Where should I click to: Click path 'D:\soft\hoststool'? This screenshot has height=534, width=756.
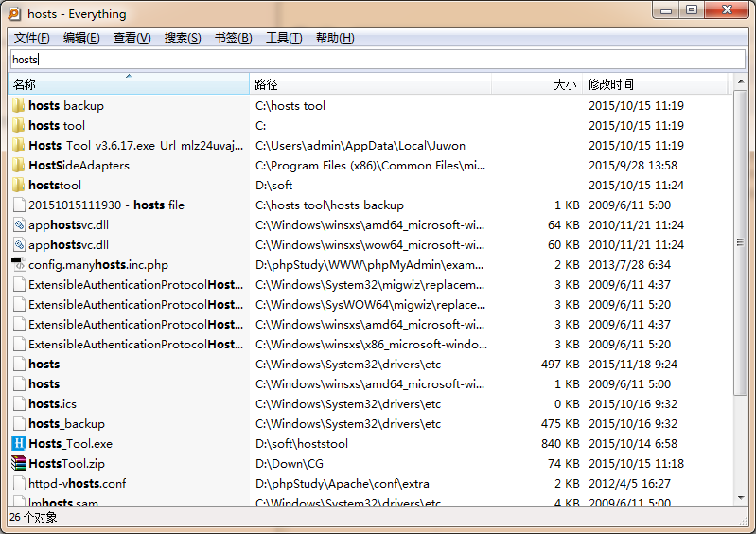click(x=302, y=443)
